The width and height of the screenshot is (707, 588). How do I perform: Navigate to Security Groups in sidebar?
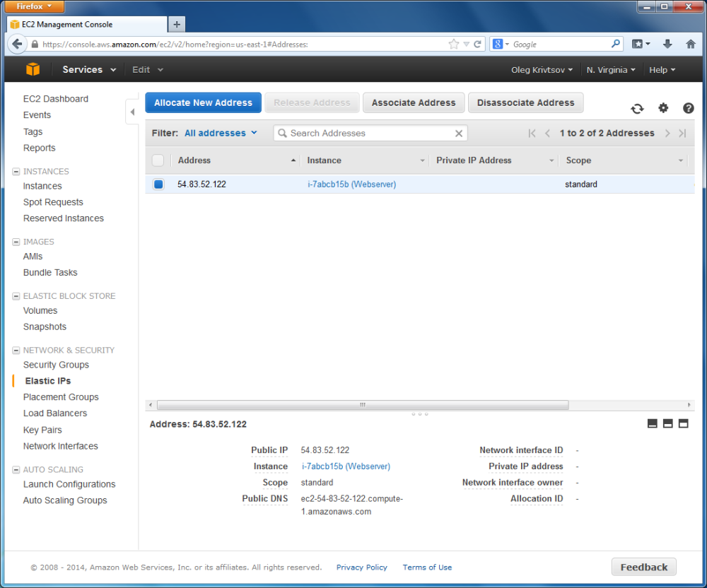pos(56,365)
